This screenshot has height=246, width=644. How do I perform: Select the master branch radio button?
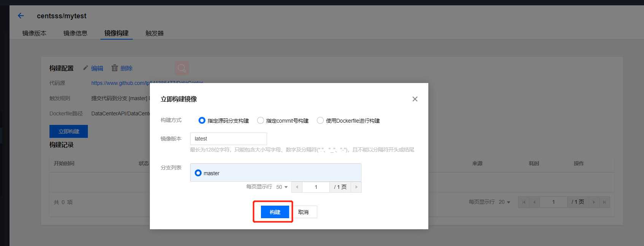[x=198, y=173]
